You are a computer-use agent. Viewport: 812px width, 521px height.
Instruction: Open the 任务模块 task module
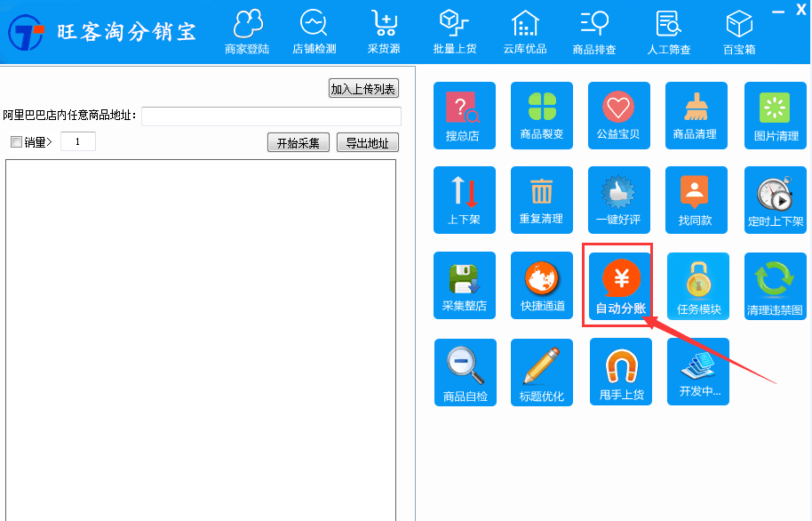point(696,285)
